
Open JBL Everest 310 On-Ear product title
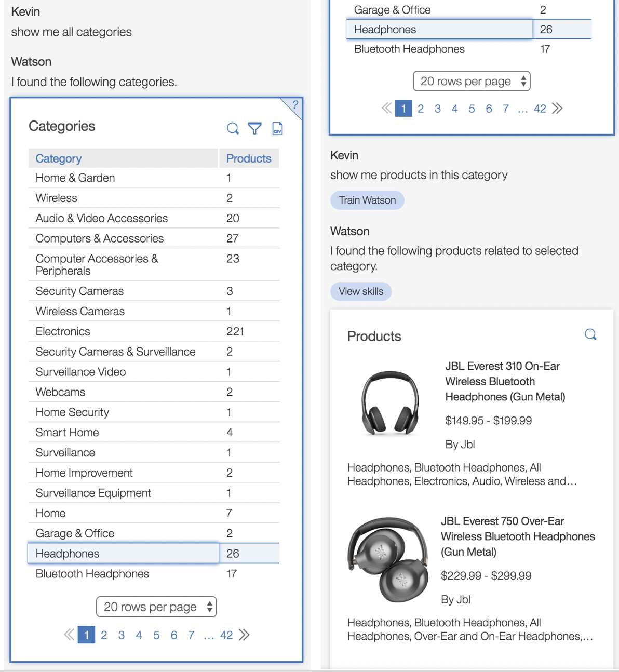click(x=505, y=381)
